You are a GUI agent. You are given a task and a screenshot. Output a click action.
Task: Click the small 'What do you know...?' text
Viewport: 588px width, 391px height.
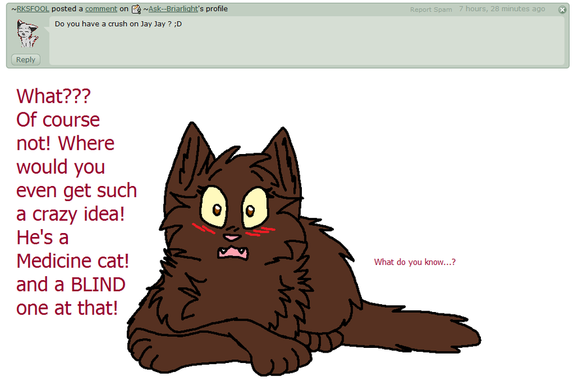414,262
